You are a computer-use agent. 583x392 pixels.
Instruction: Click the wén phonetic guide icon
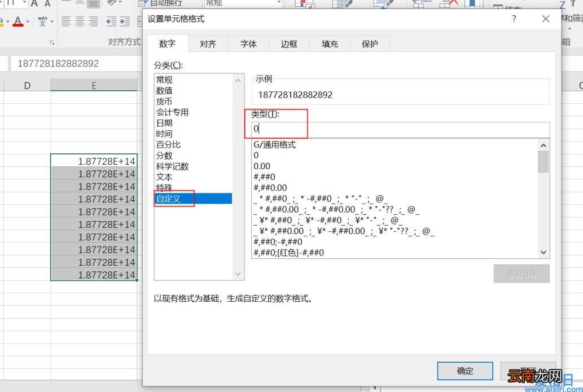[x=42, y=21]
